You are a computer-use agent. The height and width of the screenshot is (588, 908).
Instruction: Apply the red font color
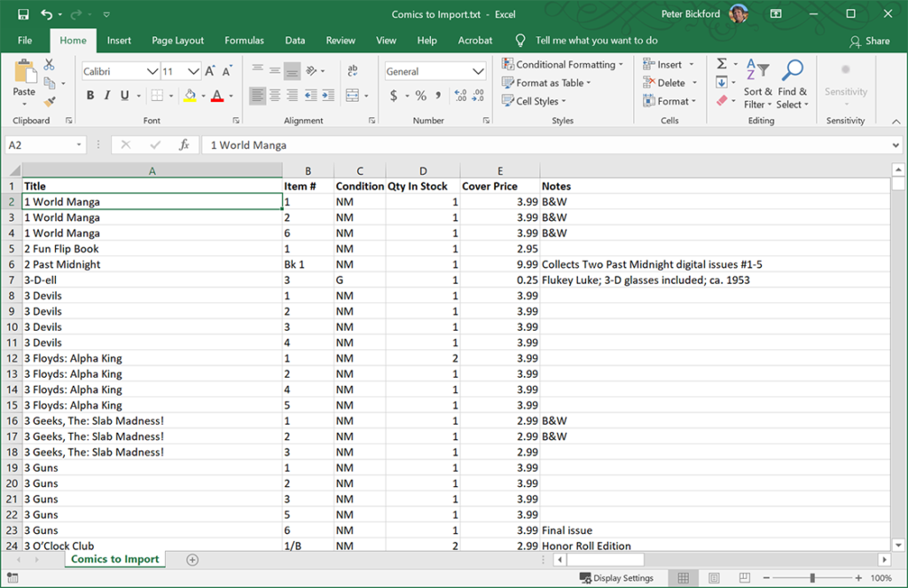click(217, 96)
